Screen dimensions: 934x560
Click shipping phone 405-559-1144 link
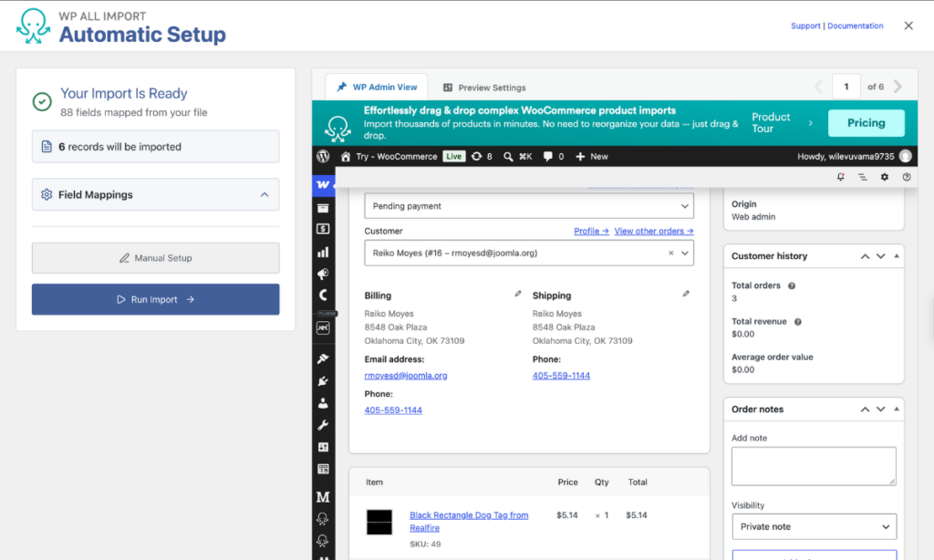561,376
